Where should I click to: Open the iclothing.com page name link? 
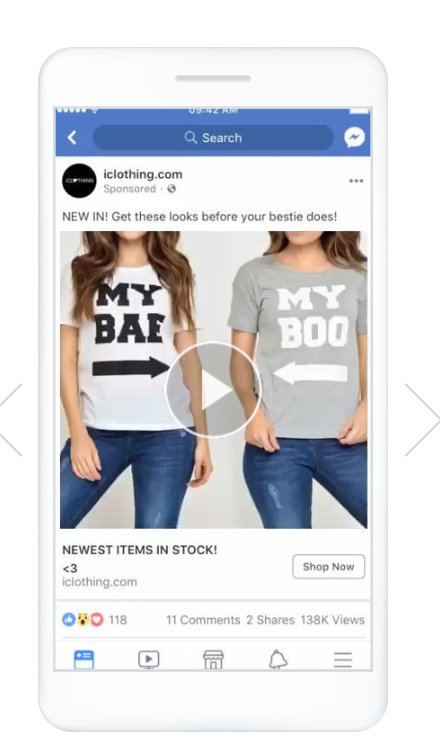coord(143,174)
